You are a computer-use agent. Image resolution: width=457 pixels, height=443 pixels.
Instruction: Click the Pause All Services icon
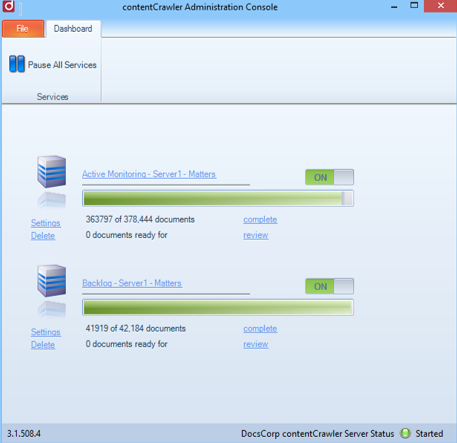click(17, 64)
